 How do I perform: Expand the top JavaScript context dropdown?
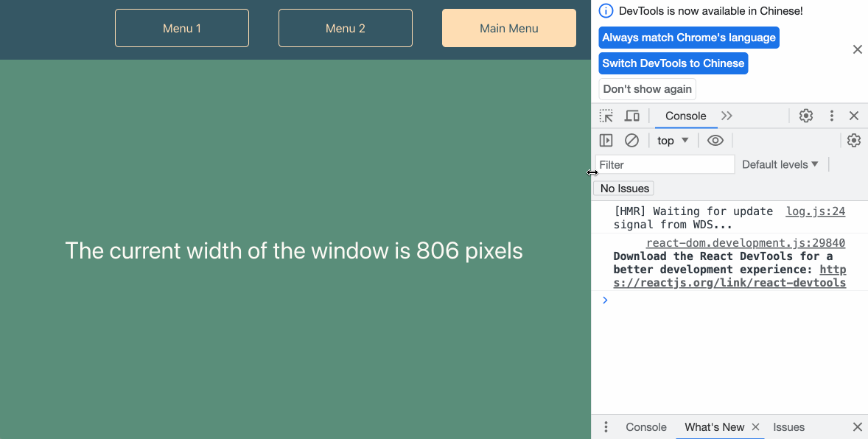click(x=673, y=141)
